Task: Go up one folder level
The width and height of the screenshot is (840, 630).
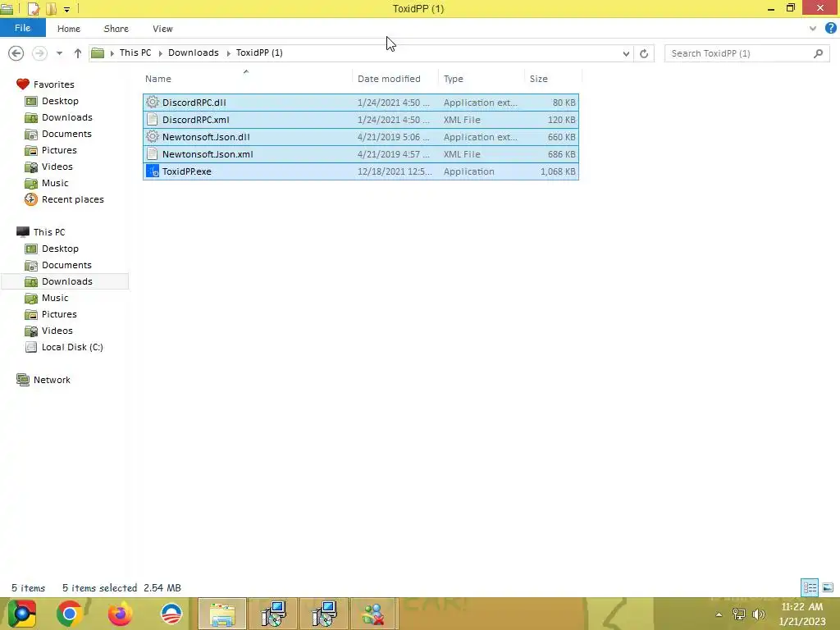Action: click(78, 53)
